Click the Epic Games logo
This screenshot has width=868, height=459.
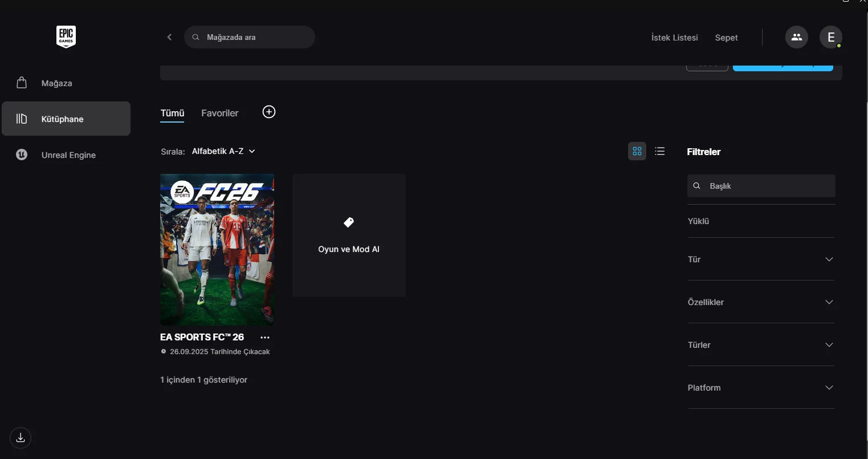tap(66, 37)
